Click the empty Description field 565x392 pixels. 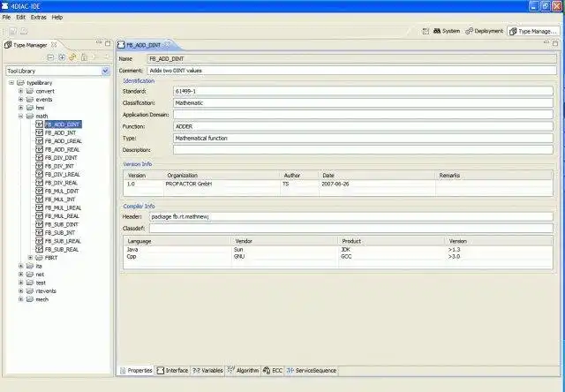363,150
